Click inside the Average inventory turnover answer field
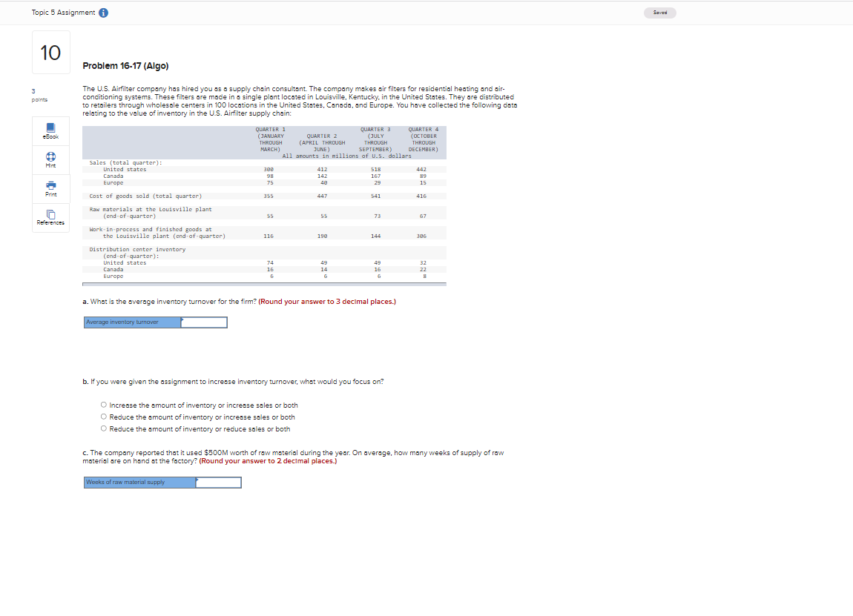The height and width of the screenshot is (616, 853). click(x=204, y=322)
